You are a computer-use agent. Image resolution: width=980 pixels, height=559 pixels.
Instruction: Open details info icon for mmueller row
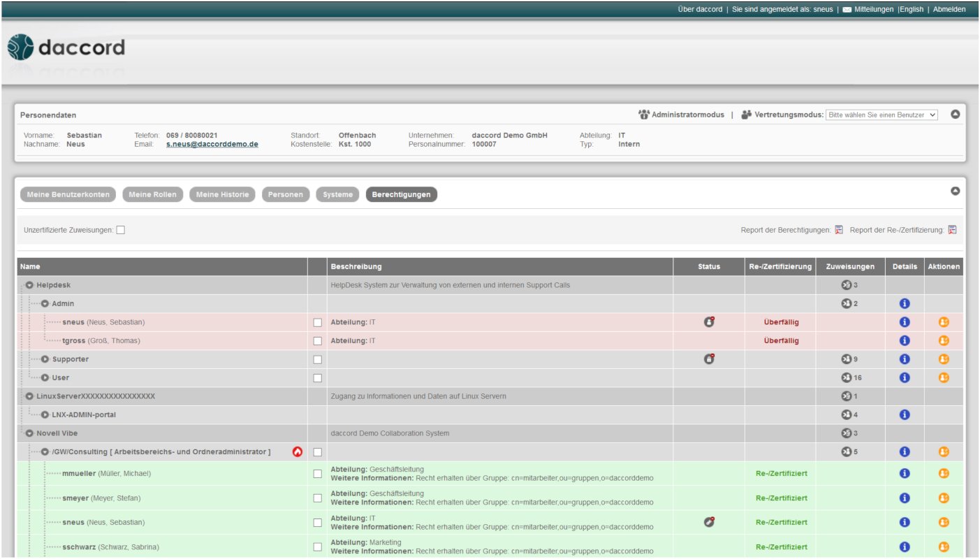[905, 473]
